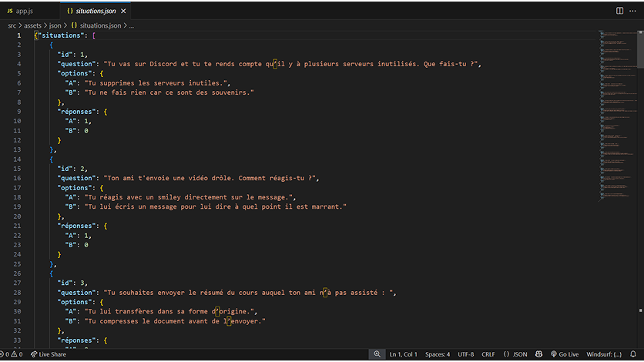
Task: Click "Tu lui transfères dans sa forme d'origine."
Action: 171,311
